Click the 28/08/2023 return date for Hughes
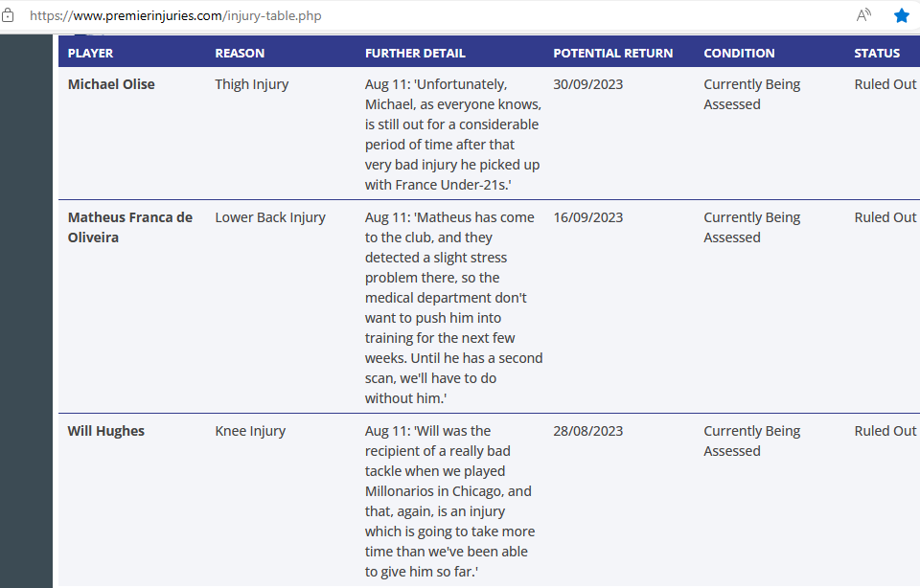Image resolution: width=920 pixels, height=588 pixels. 587,431
